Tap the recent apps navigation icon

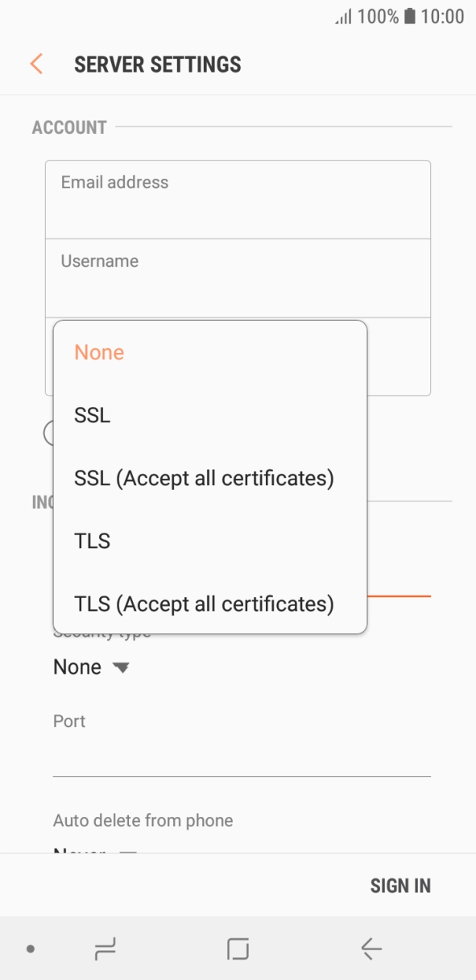pos(106,949)
